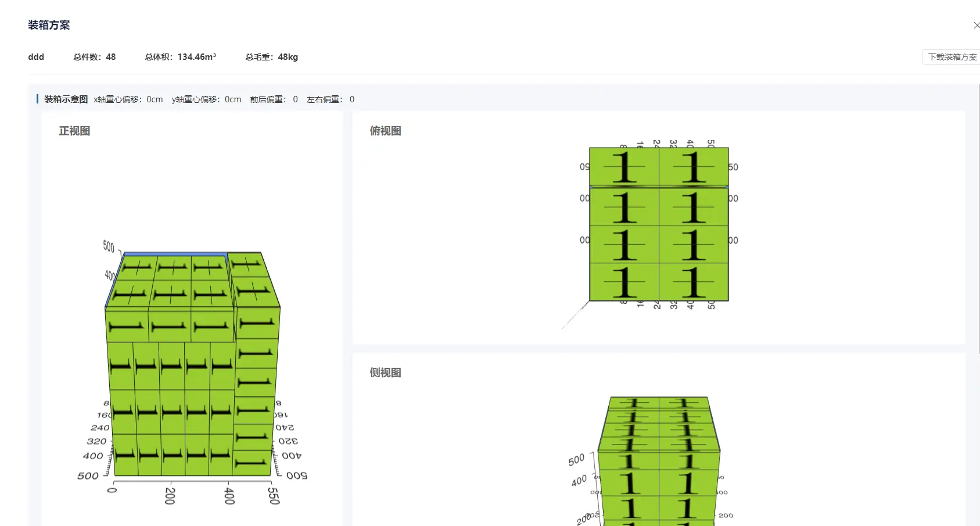The height and width of the screenshot is (526, 980).
Task: Click the y轴重心偏移 0cm indicator
Action: click(206, 99)
